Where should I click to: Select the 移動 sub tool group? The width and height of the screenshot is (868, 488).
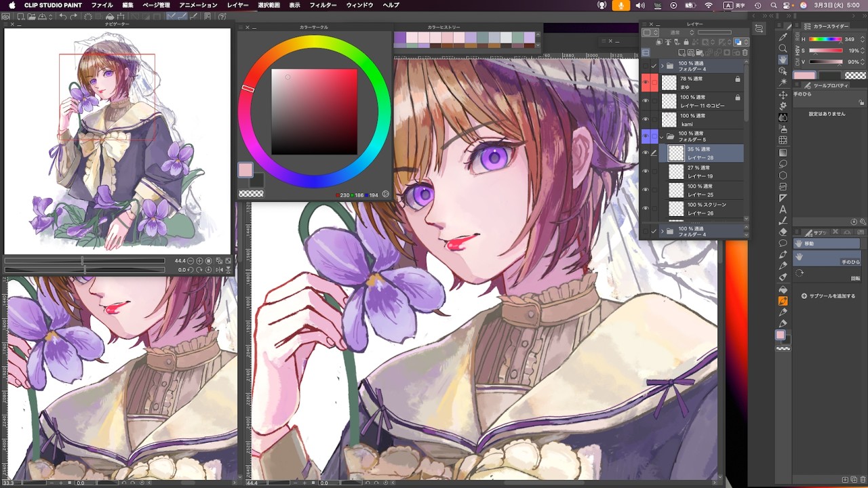827,243
